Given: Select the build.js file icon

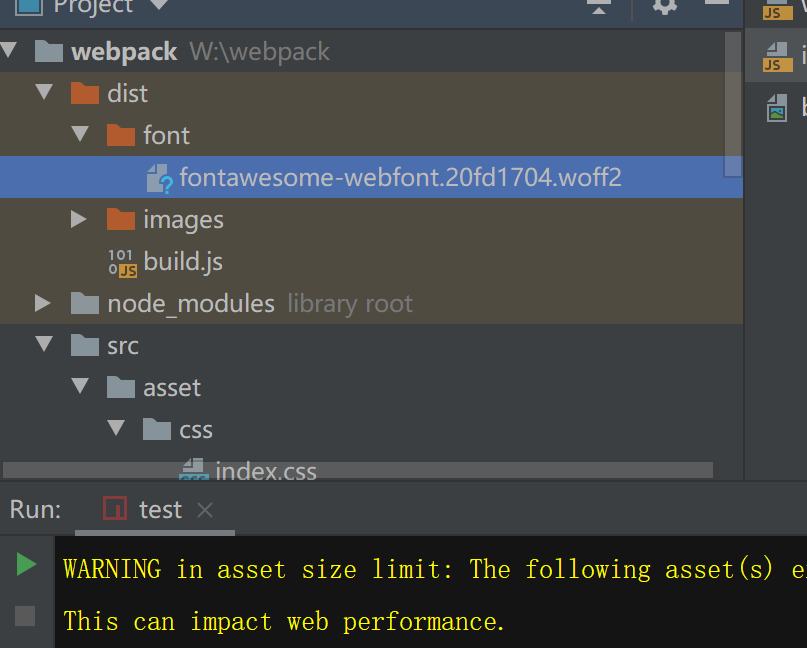Looking at the screenshot, I should point(124,261).
